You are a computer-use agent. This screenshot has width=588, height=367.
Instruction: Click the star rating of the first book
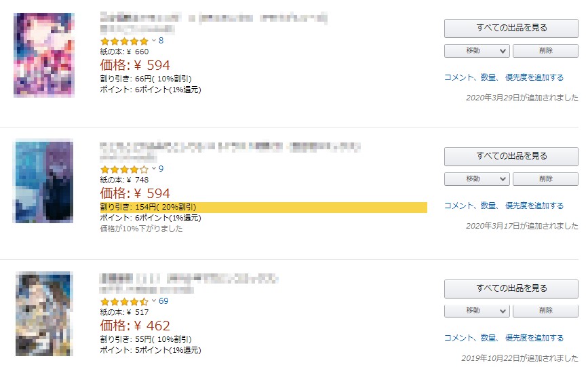coord(124,41)
